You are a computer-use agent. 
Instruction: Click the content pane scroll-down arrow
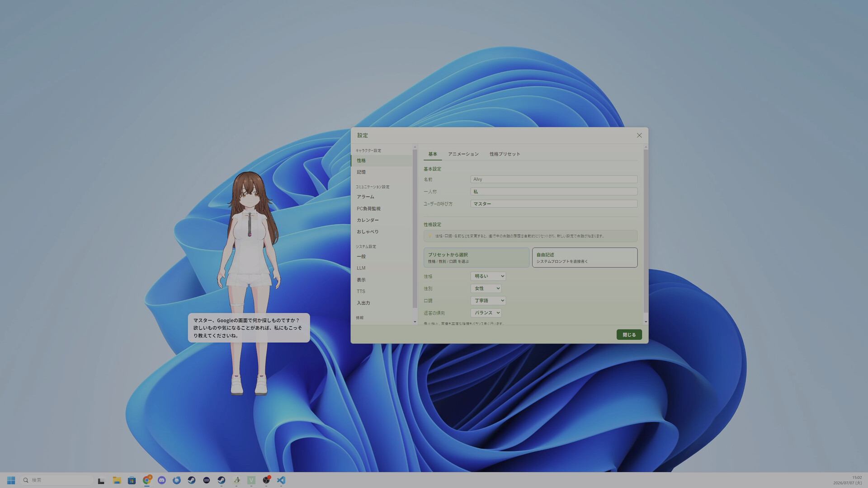click(646, 322)
